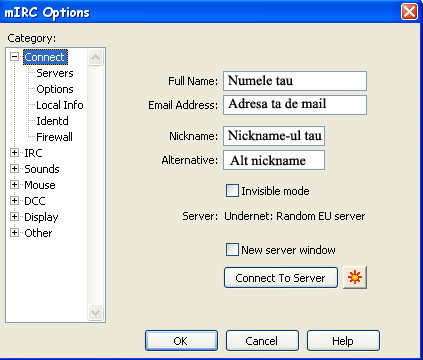Select the Sounds category label
This screenshot has height=360, width=423.
tap(42, 169)
